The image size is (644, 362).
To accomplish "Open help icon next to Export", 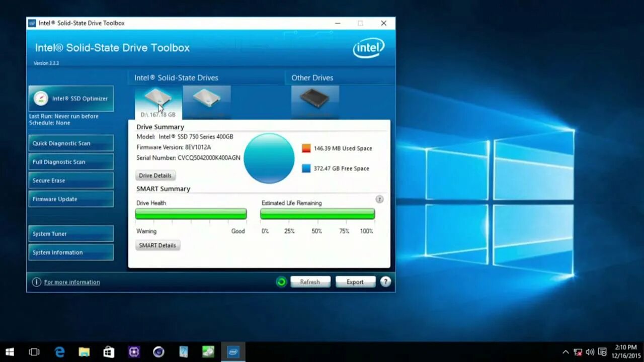I will [x=385, y=282].
